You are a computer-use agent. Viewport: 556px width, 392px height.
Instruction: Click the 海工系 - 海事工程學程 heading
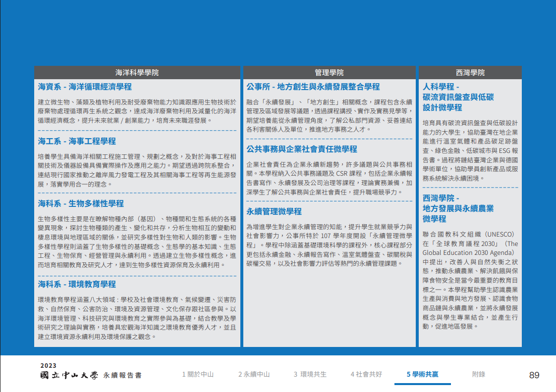(77, 141)
